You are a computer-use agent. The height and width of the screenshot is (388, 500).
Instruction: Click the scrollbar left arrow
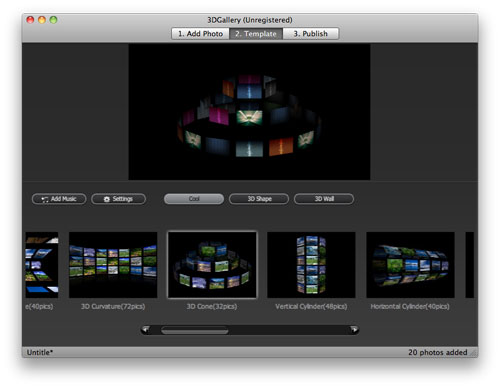coord(145,330)
